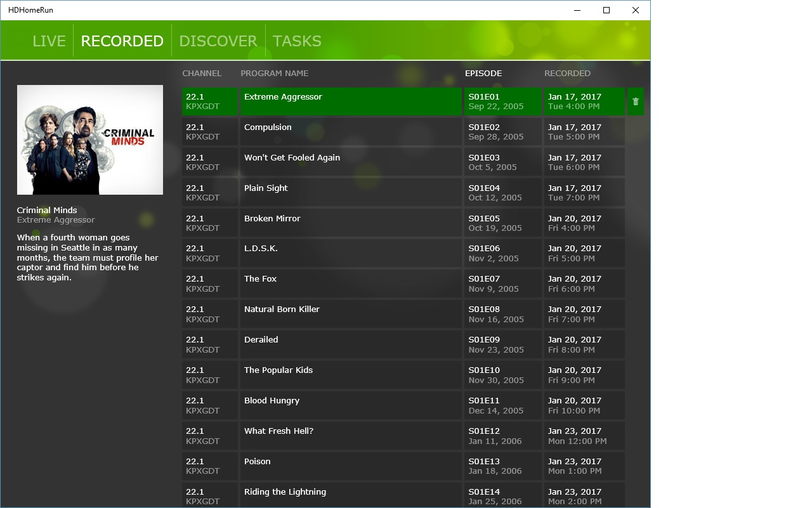Click the Tue 7:00 PM recorded cell
812x508 pixels.
[584, 193]
